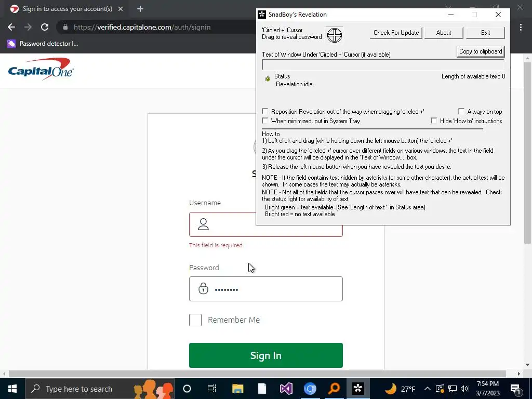Click the Password detector bookmark icon

click(x=11, y=44)
